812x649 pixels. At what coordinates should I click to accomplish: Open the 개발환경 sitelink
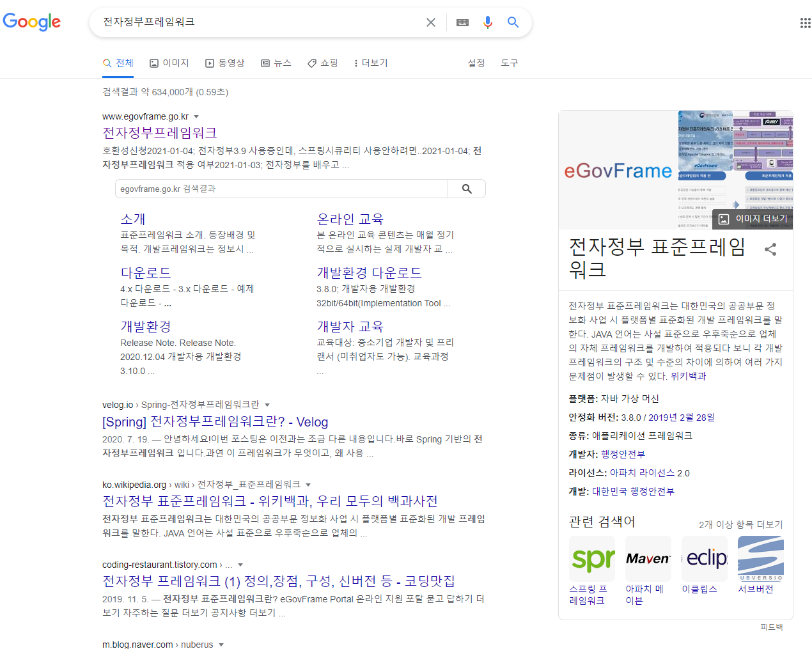(x=146, y=327)
